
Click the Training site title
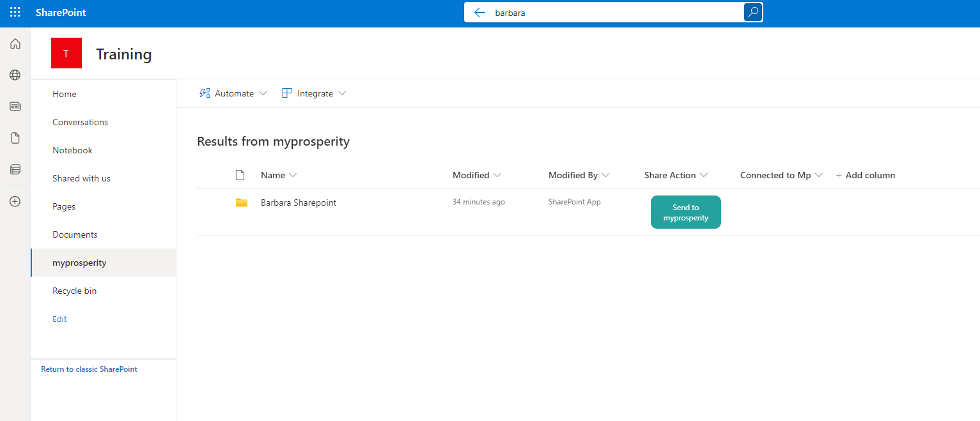[124, 54]
